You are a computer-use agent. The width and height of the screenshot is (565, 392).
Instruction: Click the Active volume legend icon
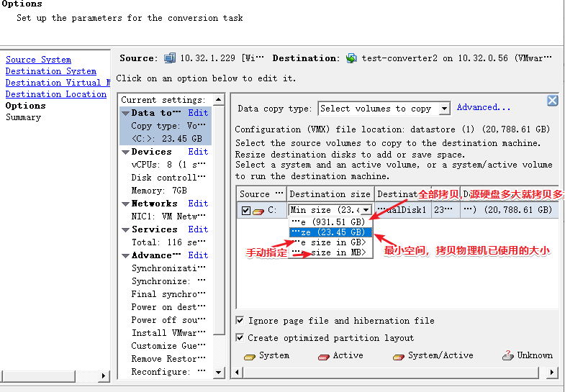click(324, 356)
